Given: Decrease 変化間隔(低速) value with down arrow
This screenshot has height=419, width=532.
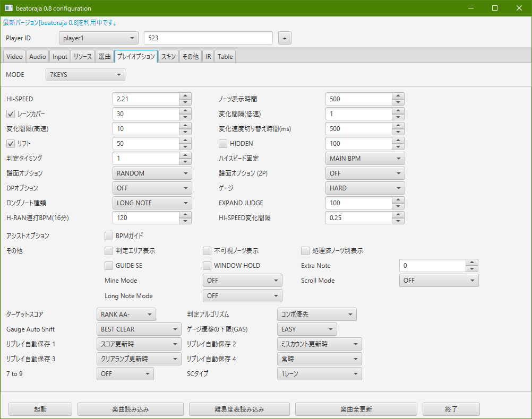Looking at the screenshot, I should pos(398,117).
